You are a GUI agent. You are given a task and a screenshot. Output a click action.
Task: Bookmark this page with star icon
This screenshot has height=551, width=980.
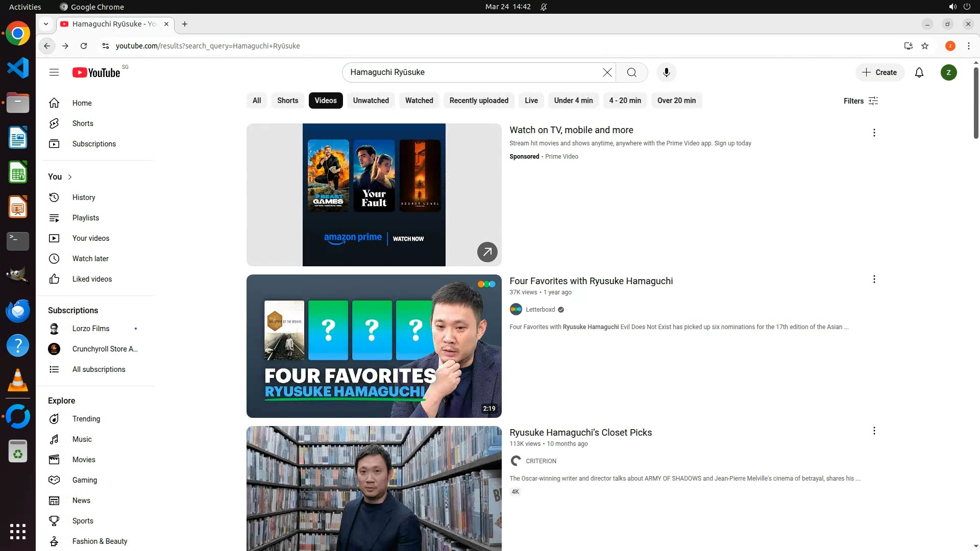tap(925, 46)
